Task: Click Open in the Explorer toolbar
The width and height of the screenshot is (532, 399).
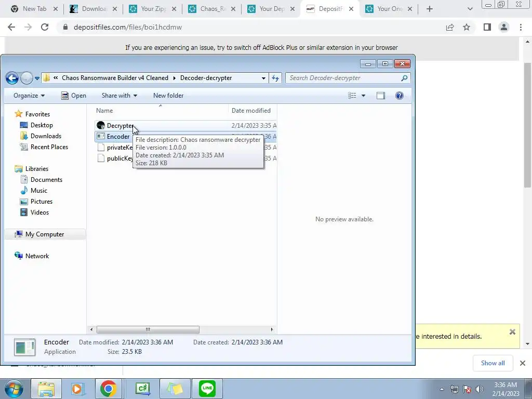Action: tap(74, 96)
